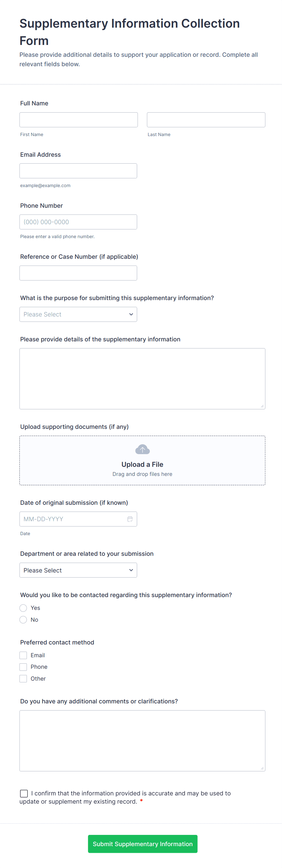This screenshot has width=282, height=868.
Task: Click the date of original submission field
Action: click(72, 519)
